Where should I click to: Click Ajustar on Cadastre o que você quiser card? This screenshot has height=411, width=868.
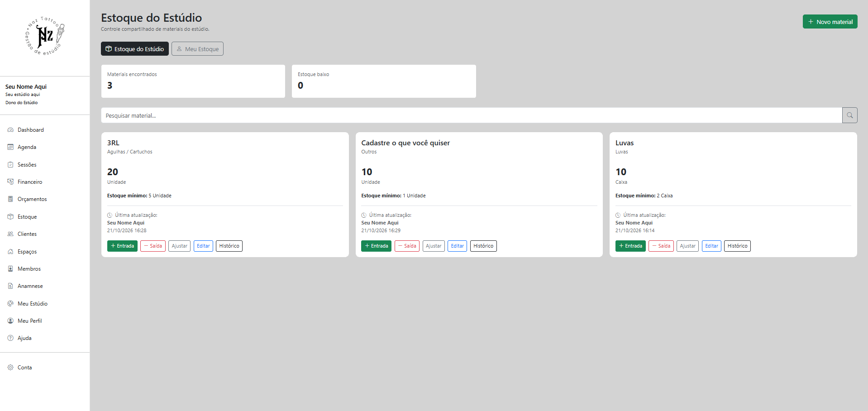pos(434,246)
